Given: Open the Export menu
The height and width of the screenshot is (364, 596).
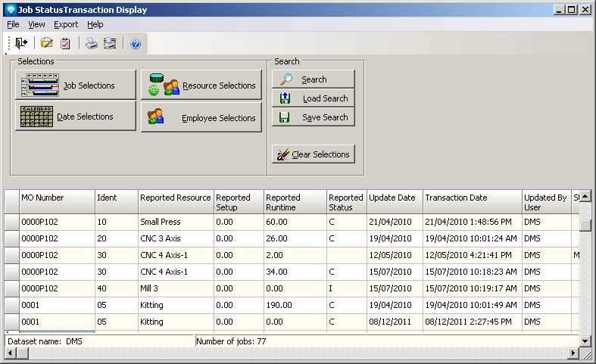Looking at the screenshot, I should [66, 24].
